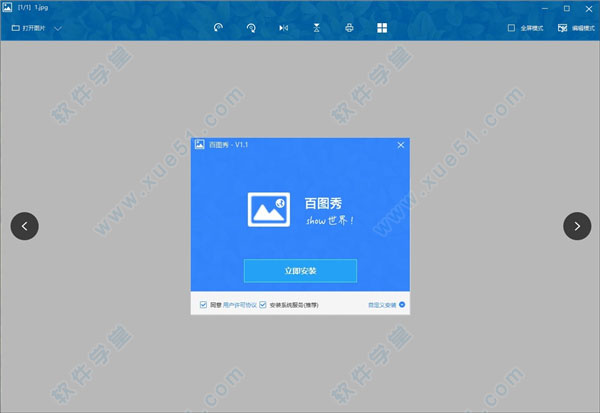This screenshot has width=600, height=413.
Task: Go to the previous image
Action: 24,226
